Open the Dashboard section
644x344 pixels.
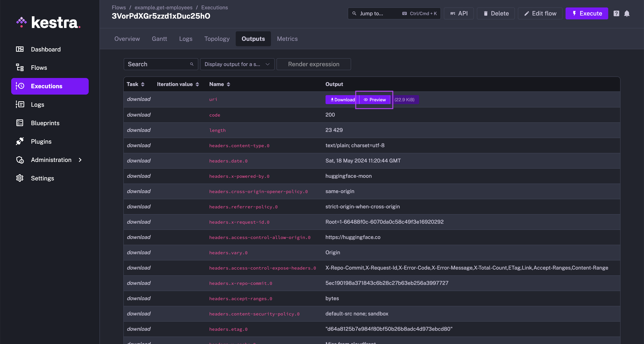tap(46, 49)
